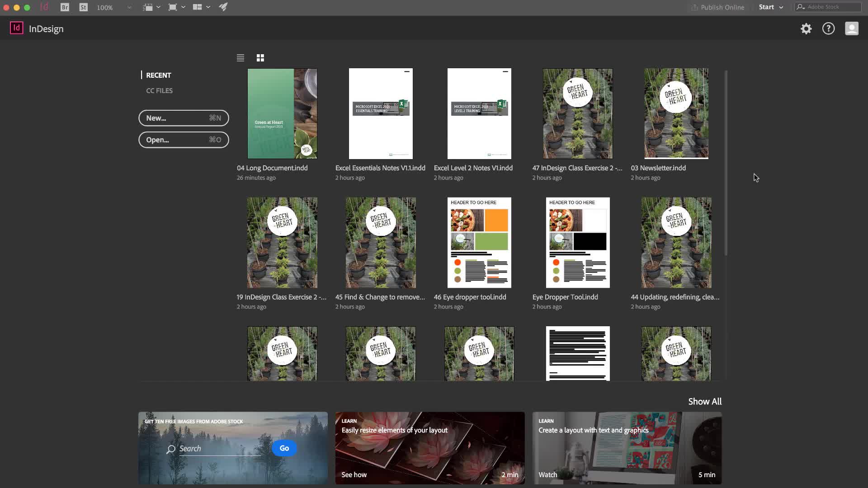Viewport: 868px width, 488px height.
Task: Click Show All link
Action: point(705,401)
